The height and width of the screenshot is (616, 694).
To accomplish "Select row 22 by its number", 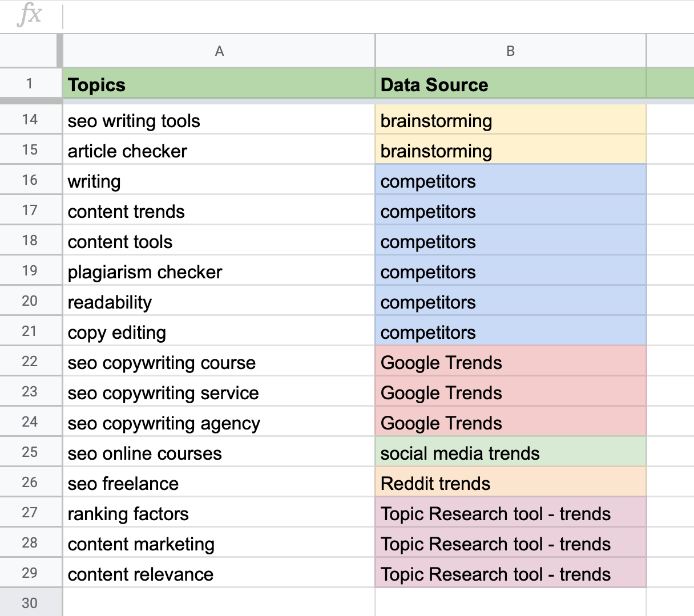I will pyautogui.click(x=30, y=362).
